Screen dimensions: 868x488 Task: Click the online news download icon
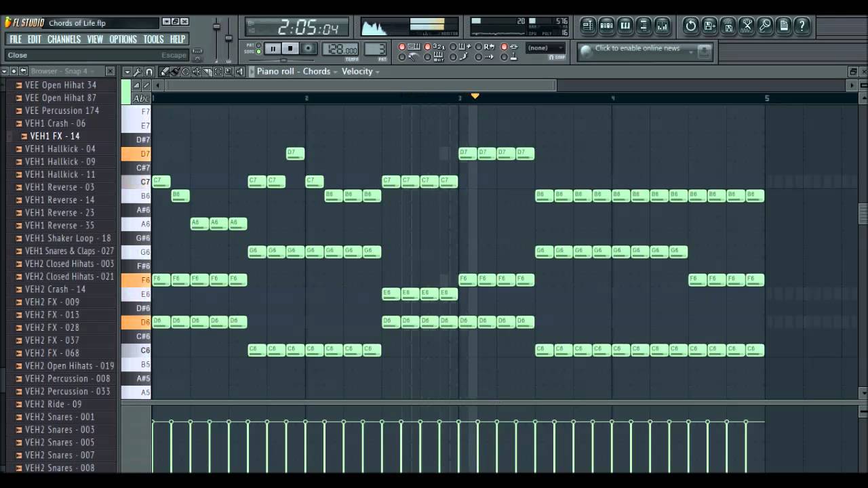705,52
